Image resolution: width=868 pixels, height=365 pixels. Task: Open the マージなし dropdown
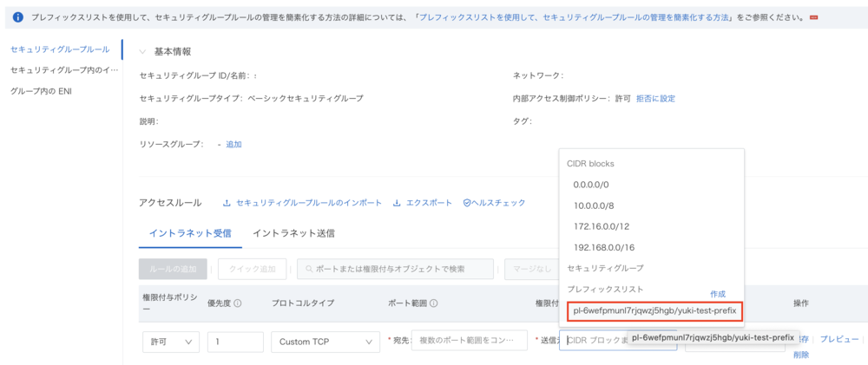click(x=531, y=269)
